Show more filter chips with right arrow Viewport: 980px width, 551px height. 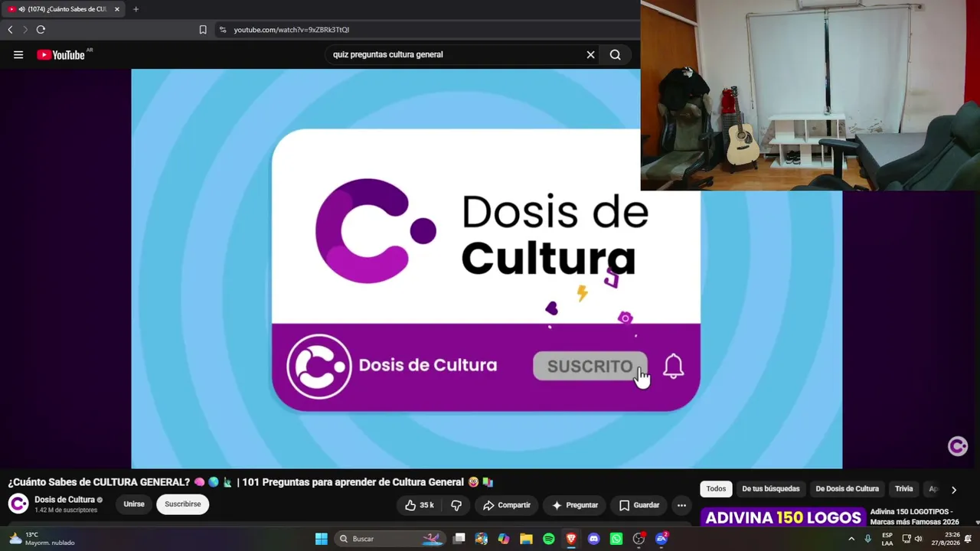click(954, 489)
